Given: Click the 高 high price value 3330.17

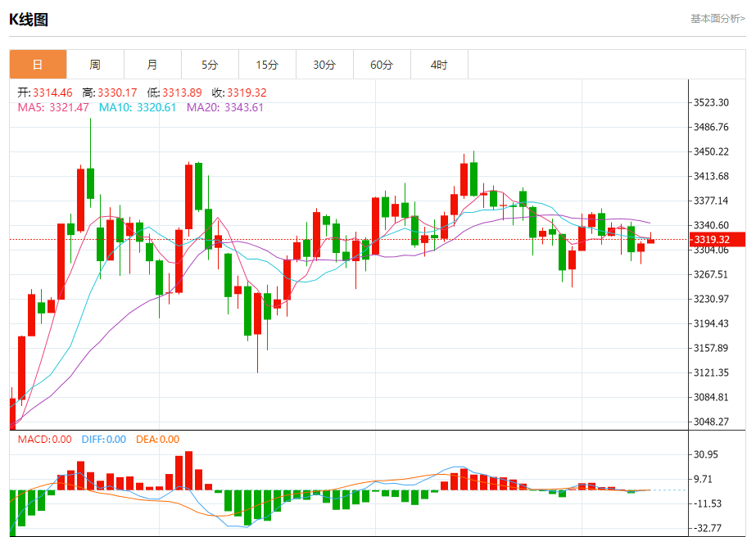Looking at the screenshot, I should click(116, 93).
